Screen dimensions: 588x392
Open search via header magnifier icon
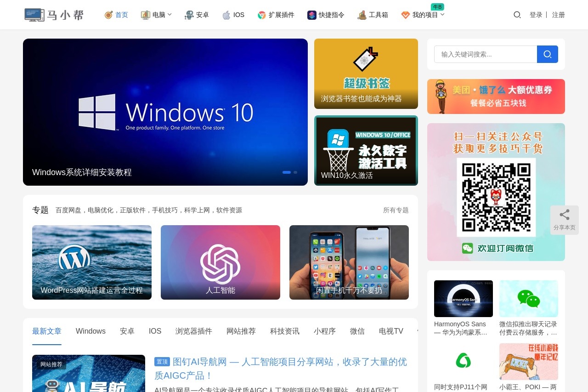(517, 15)
